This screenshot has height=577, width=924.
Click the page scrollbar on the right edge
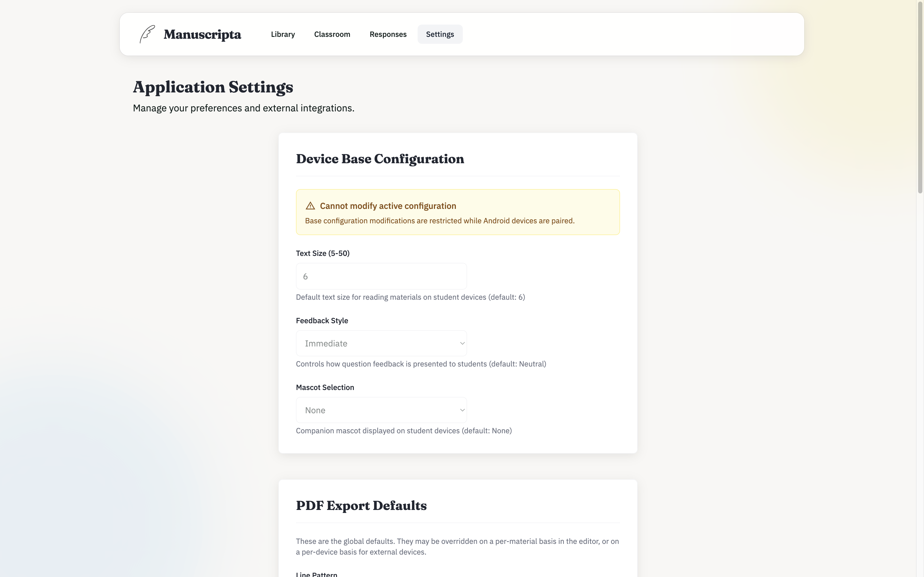point(921,95)
